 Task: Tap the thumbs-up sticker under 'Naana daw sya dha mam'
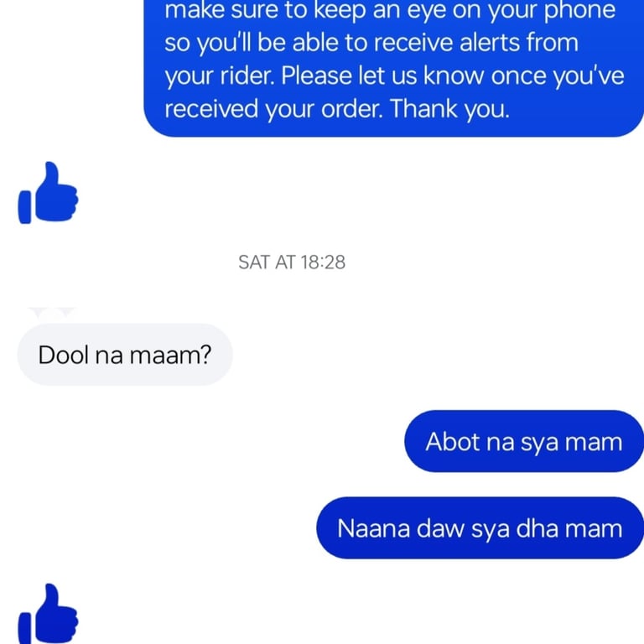coord(48,614)
